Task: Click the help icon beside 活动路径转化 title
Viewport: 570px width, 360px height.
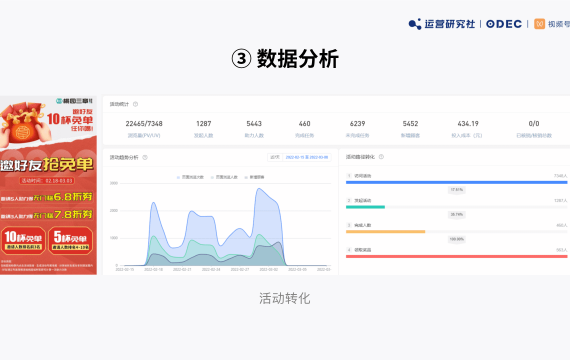Action: tap(381, 157)
